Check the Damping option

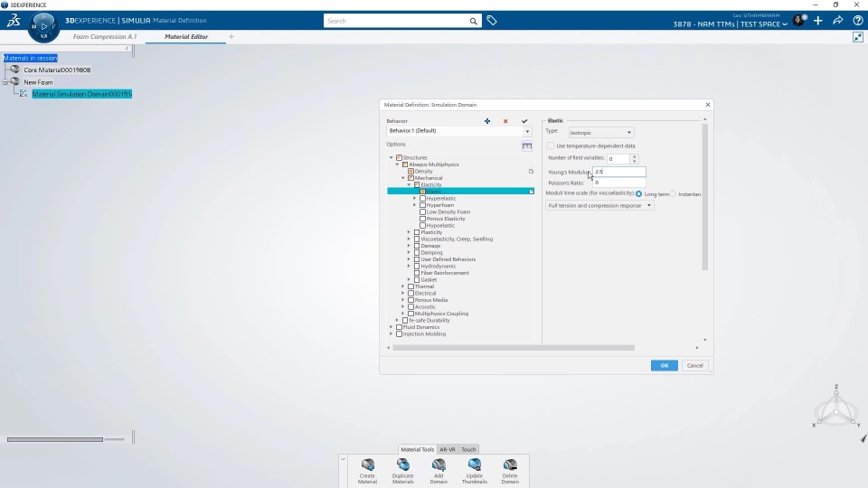coord(417,253)
